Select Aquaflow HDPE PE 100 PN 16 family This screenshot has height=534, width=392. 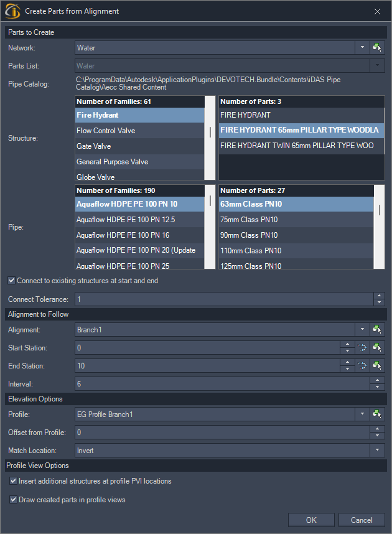pyautogui.click(x=139, y=235)
